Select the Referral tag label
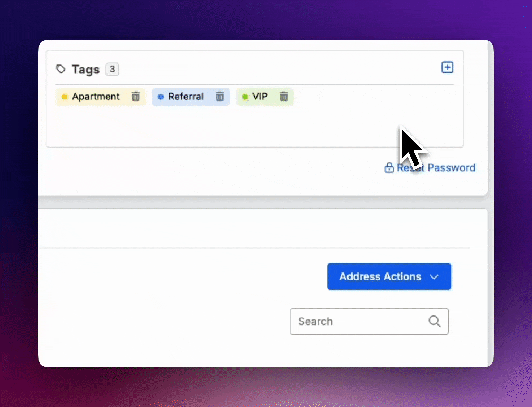This screenshot has height=407, width=532. tap(186, 97)
